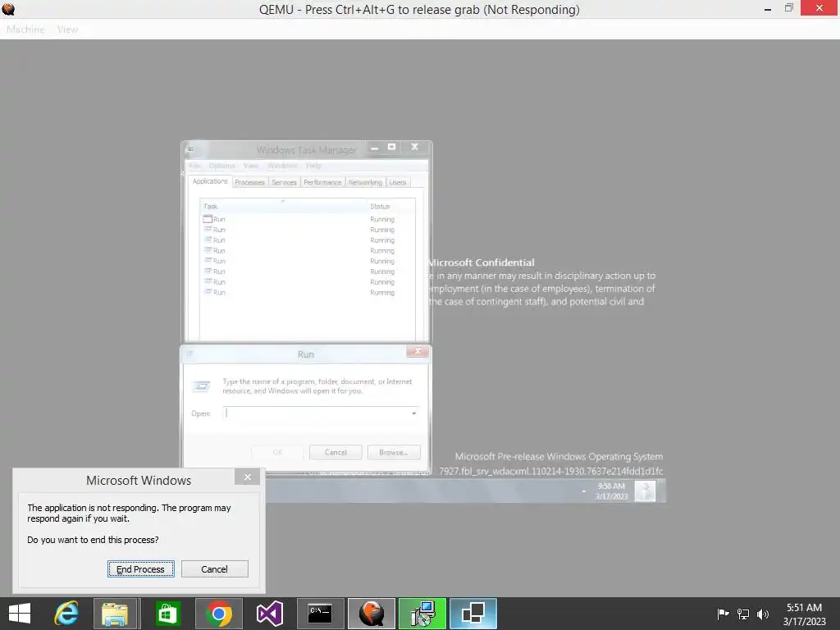Click the QEMU title bar app icon
Screen dimensions: 840x630
[x=8, y=9]
